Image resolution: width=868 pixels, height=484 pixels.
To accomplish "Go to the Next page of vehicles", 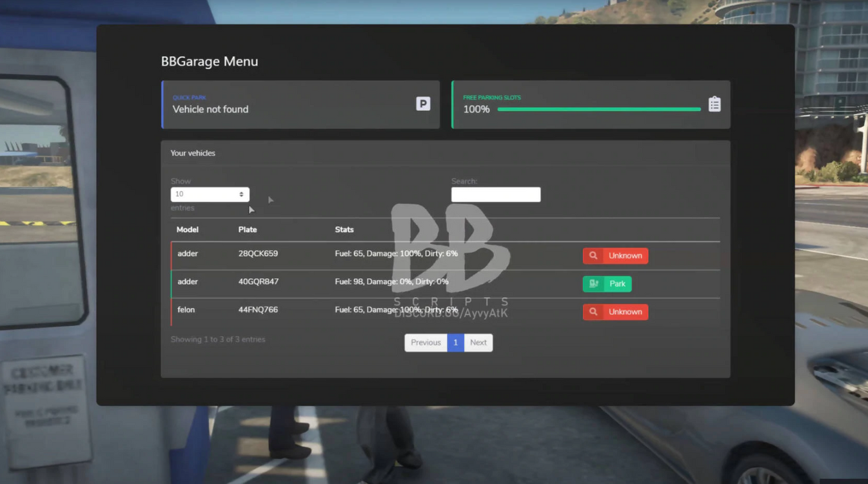I will [x=478, y=342].
